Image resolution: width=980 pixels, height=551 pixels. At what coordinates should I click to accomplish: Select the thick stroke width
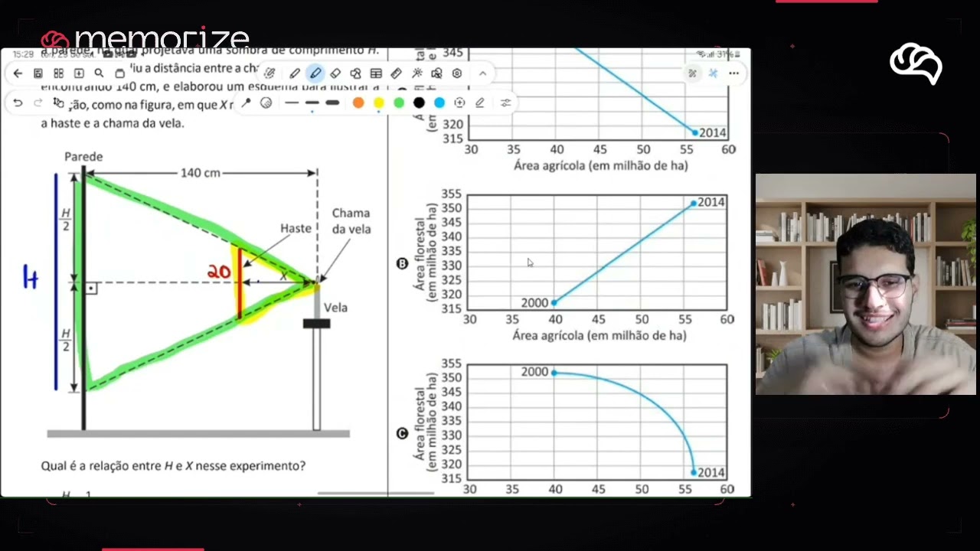click(x=332, y=103)
